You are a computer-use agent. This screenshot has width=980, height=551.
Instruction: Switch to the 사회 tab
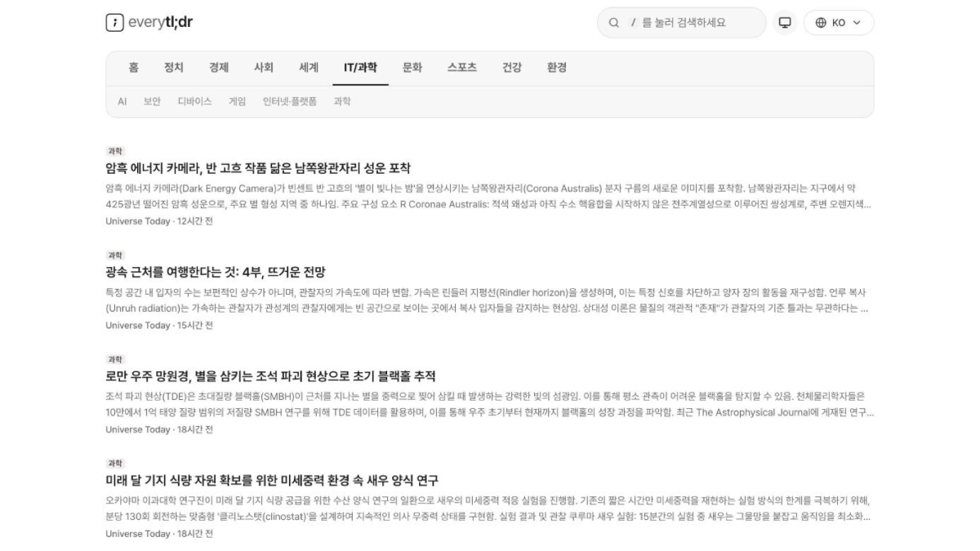point(264,68)
